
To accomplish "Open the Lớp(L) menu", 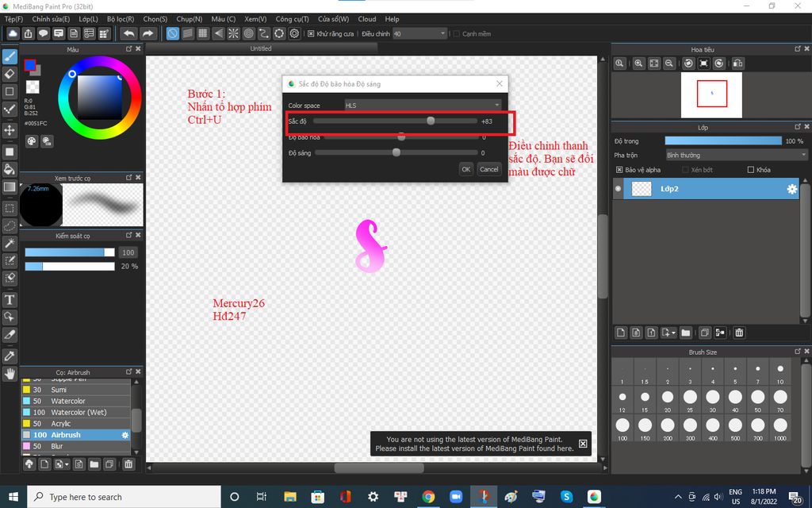I will [88, 19].
